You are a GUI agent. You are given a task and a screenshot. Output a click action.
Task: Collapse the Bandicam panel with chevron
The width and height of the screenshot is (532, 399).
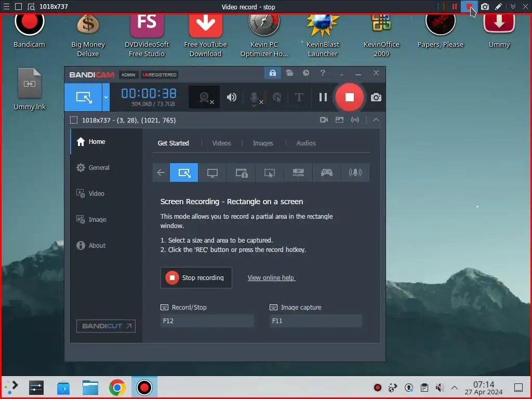(376, 120)
